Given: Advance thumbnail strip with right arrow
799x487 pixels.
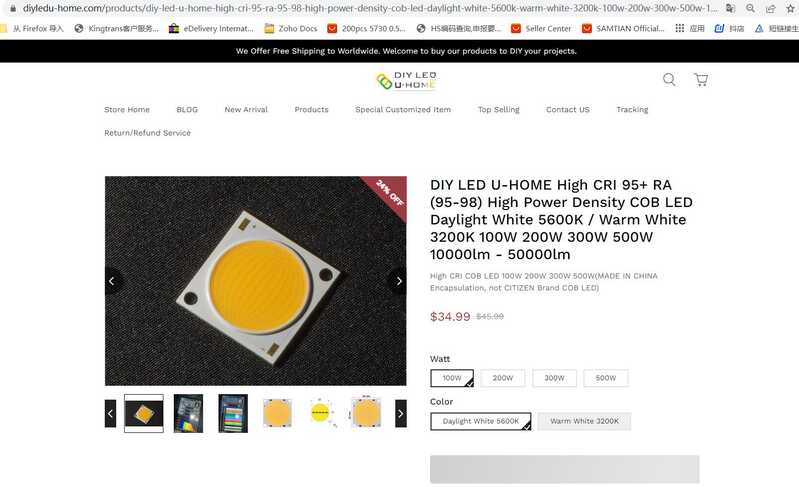Looking at the screenshot, I should 401,414.
